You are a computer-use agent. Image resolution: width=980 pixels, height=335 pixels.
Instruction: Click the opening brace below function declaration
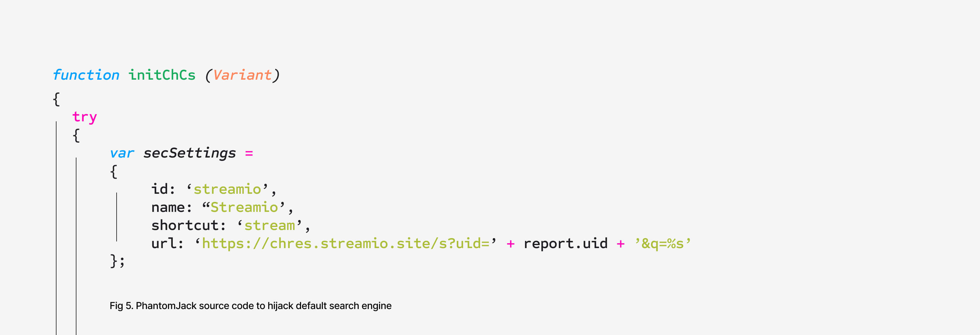pyautogui.click(x=56, y=99)
